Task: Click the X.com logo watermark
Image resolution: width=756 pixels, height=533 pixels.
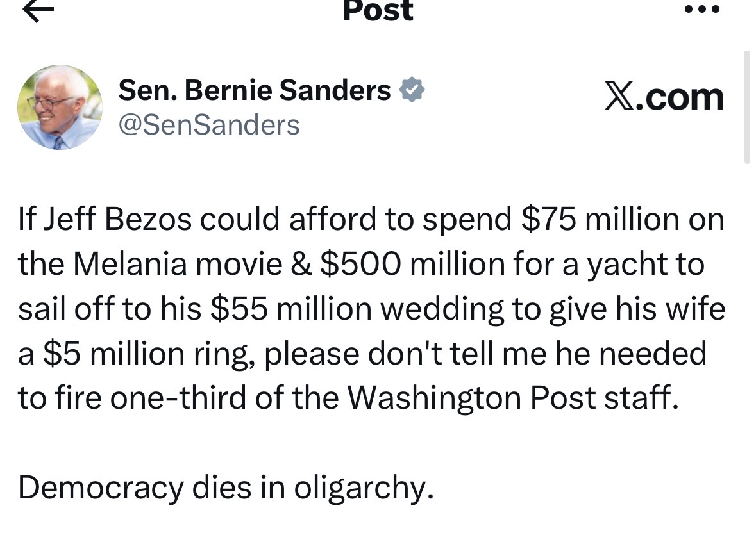Action: click(x=664, y=97)
